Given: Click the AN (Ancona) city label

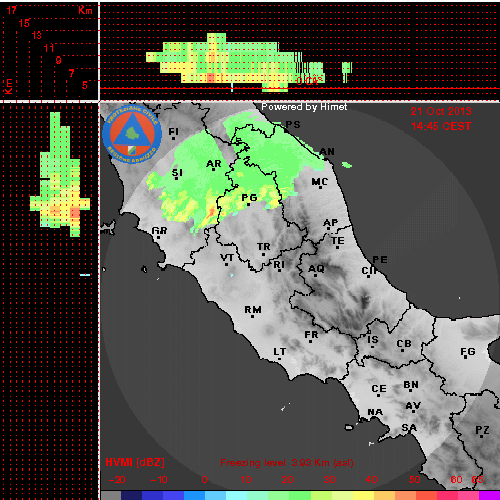Looking at the screenshot, I should (x=327, y=152).
